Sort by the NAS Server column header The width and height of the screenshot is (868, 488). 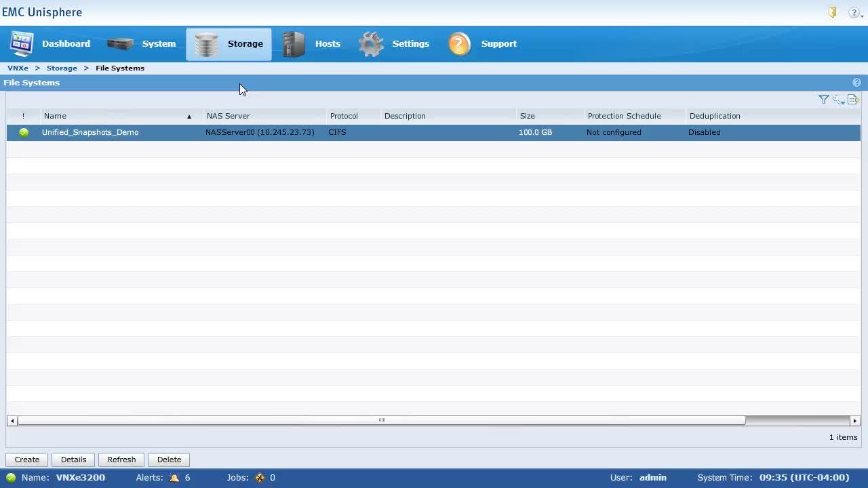pyautogui.click(x=264, y=116)
